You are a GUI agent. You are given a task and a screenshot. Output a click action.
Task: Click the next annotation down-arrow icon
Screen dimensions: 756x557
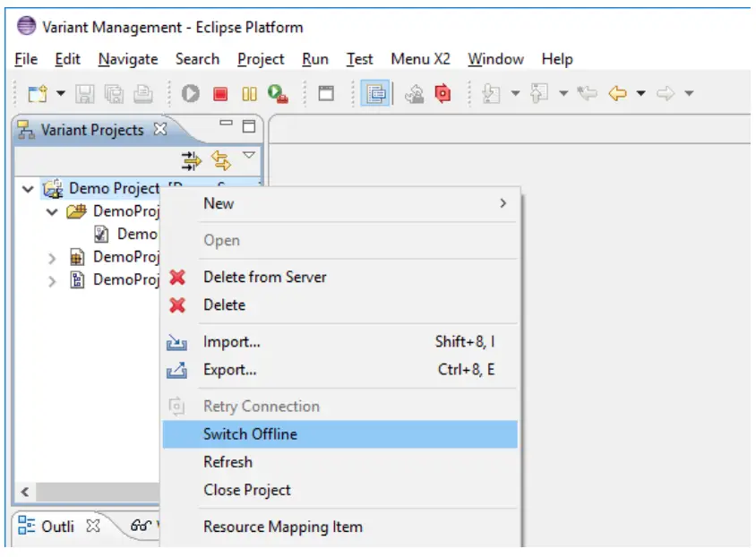click(491, 93)
